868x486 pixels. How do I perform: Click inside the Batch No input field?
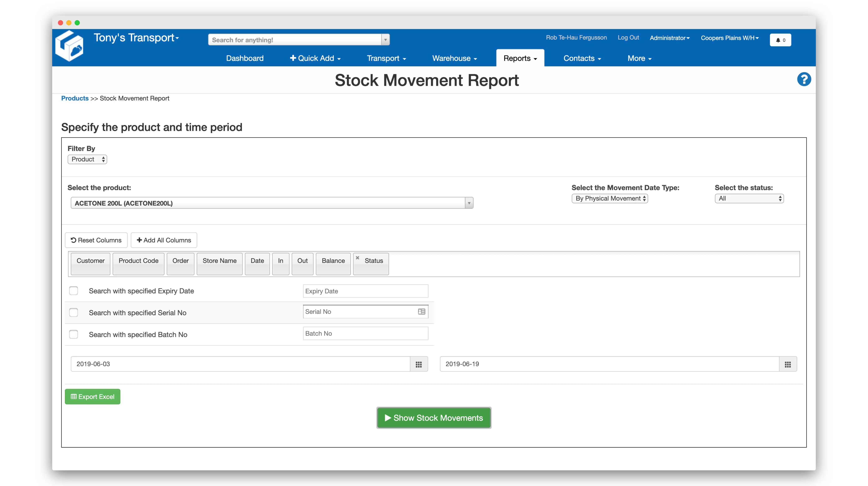pyautogui.click(x=365, y=333)
